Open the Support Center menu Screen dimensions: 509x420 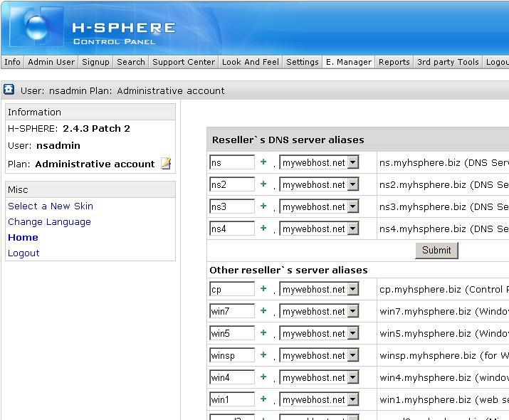[184, 62]
